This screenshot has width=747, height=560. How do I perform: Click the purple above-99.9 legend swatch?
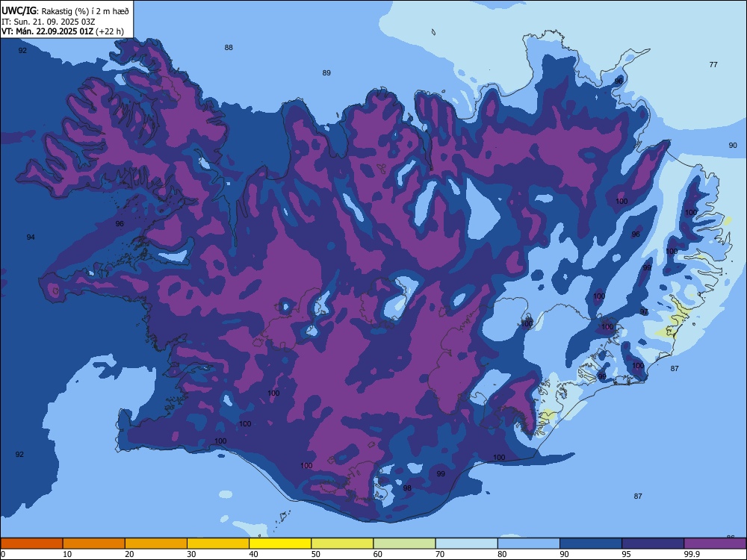[x=715, y=544]
